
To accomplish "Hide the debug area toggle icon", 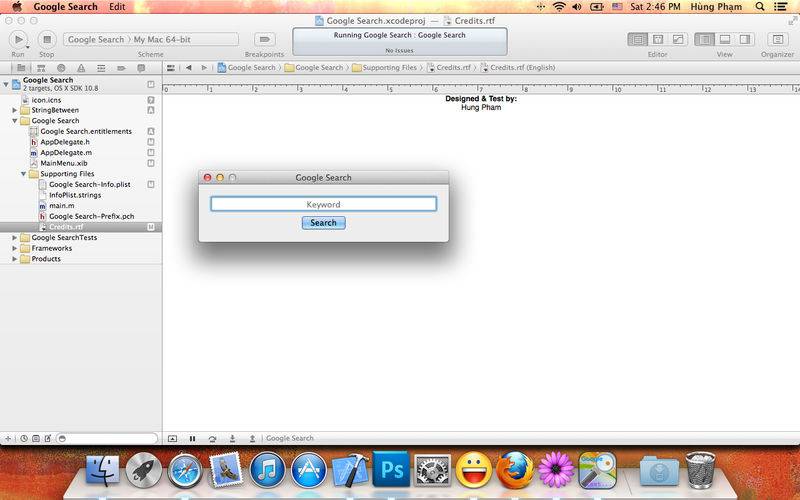I will pyautogui.click(x=172, y=438).
